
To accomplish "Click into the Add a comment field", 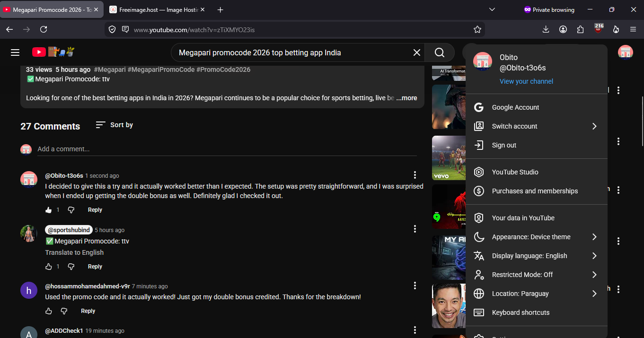I will tap(227, 149).
